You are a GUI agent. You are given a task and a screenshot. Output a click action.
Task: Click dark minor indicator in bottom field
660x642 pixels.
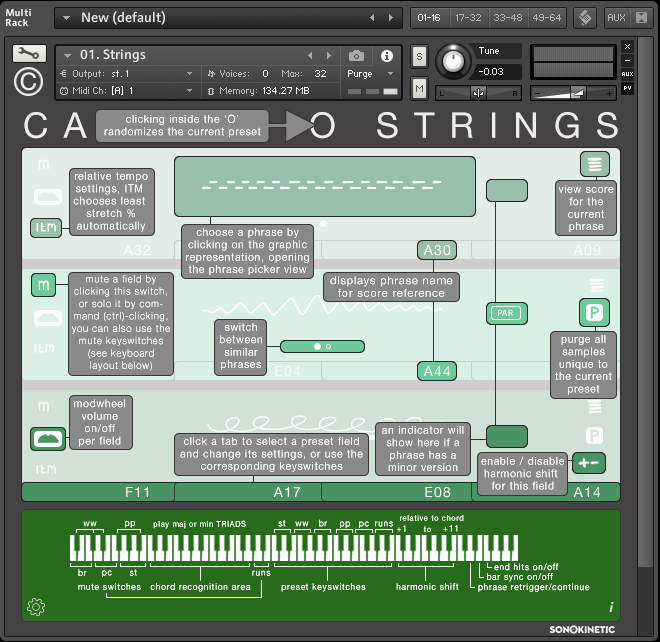coord(507,437)
